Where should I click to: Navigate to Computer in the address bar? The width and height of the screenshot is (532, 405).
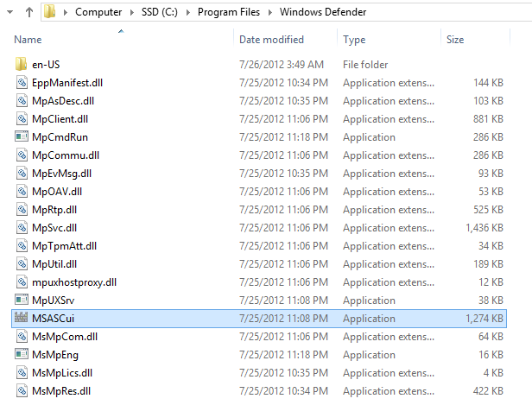click(x=98, y=12)
